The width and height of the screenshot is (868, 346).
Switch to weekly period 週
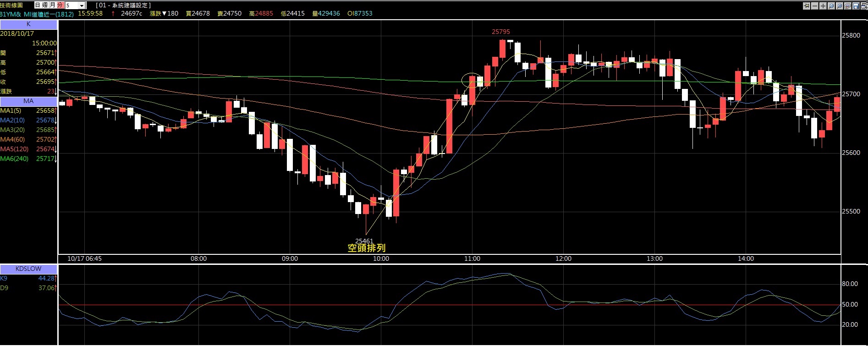pyautogui.click(x=45, y=5)
